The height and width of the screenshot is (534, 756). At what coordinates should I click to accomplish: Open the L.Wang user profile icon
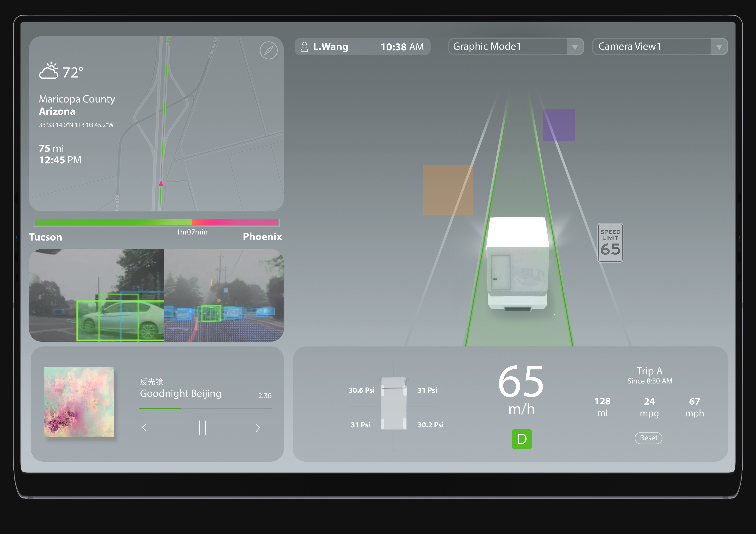pos(304,47)
